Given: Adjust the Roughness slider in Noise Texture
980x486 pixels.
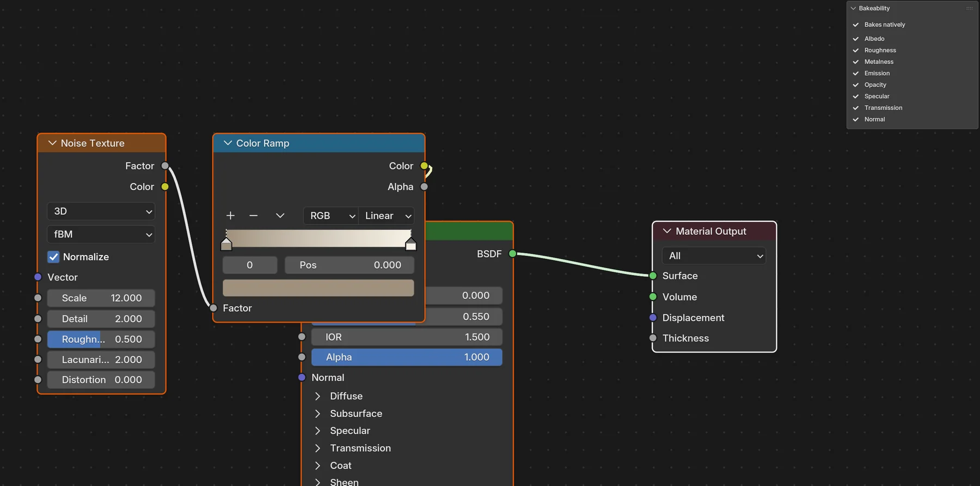Looking at the screenshot, I should tap(101, 339).
